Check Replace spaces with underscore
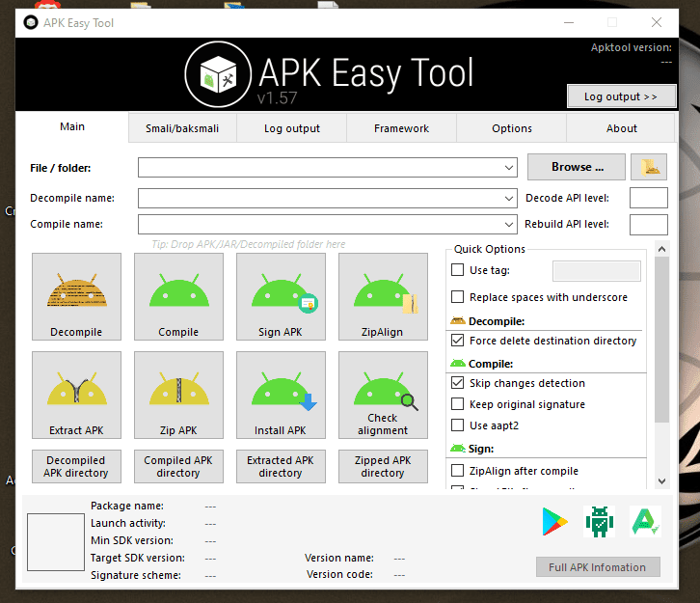The width and height of the screenshot is (700, 603). click(x=458, y=296)
